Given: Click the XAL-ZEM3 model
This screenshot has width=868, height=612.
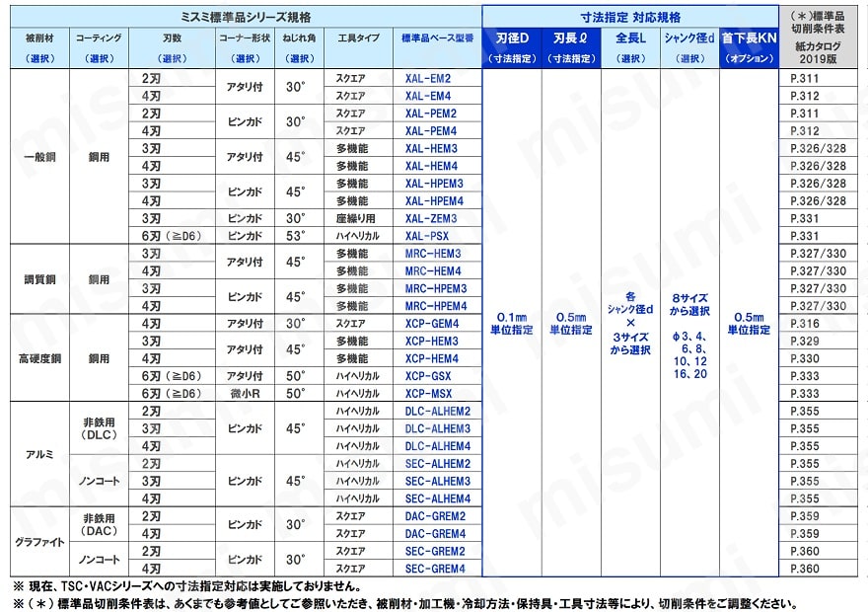Looking at the screenshot, I should [x=431, y=219].
